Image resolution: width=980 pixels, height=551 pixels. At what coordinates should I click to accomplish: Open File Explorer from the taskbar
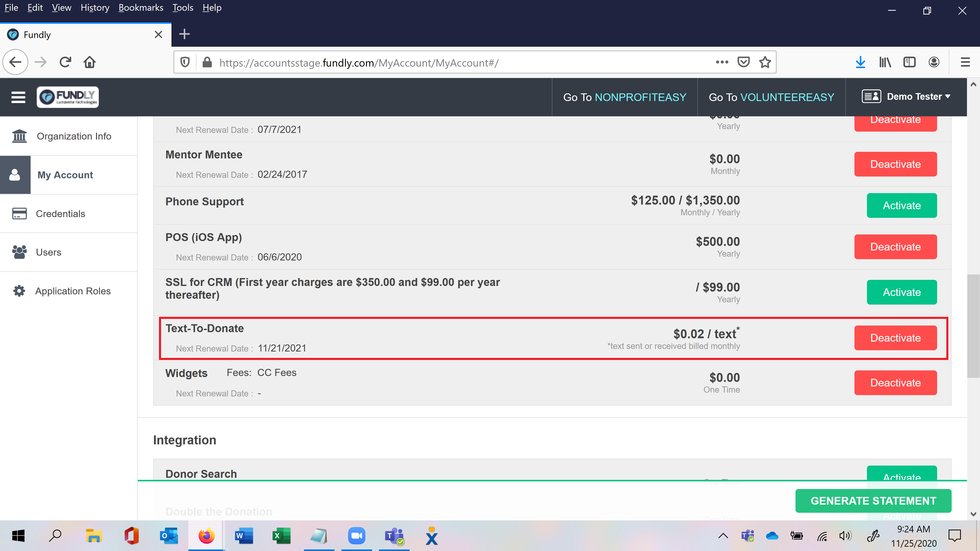[94, 536]
